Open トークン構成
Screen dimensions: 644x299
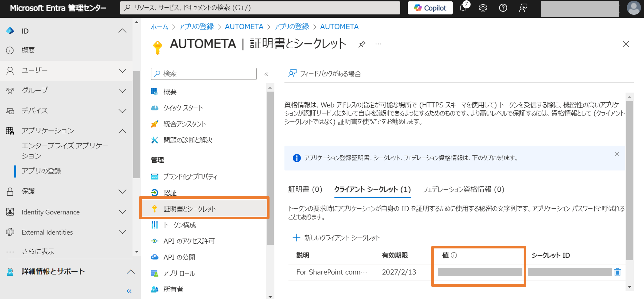(x=180, y=225)
